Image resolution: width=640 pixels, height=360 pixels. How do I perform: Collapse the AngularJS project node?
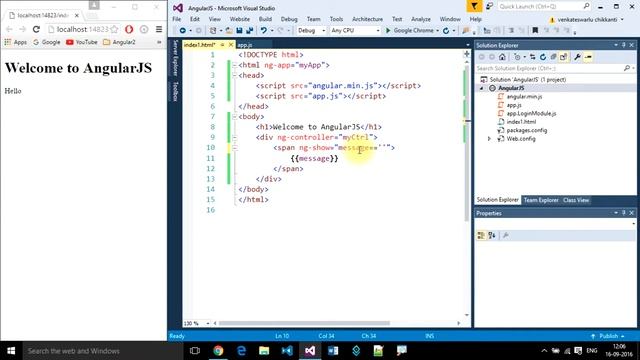click(481, 88)
